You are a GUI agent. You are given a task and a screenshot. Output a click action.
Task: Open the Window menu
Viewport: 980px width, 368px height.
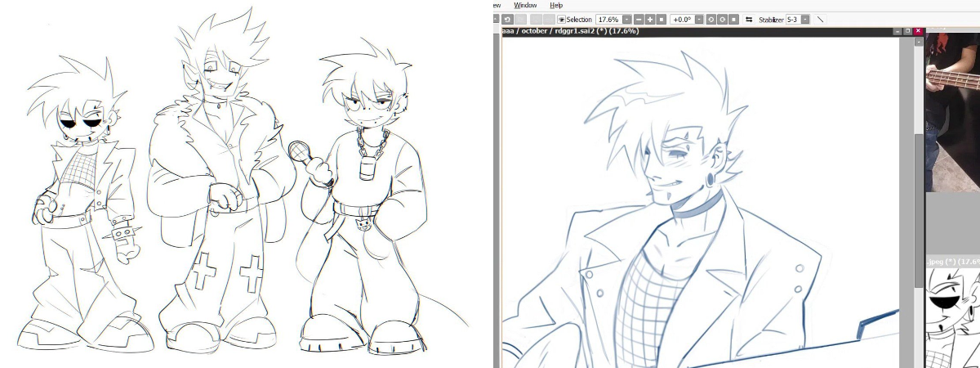tap(525, 5)
